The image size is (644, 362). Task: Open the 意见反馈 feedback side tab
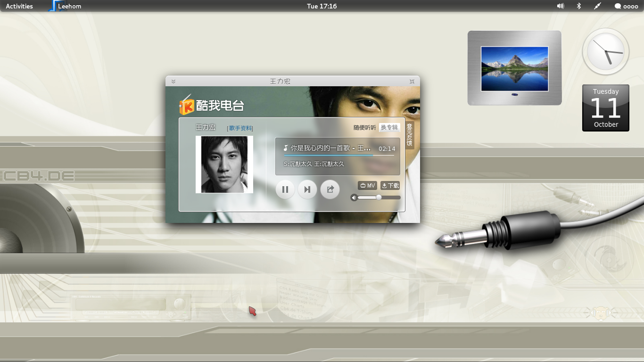coord(410,135)
